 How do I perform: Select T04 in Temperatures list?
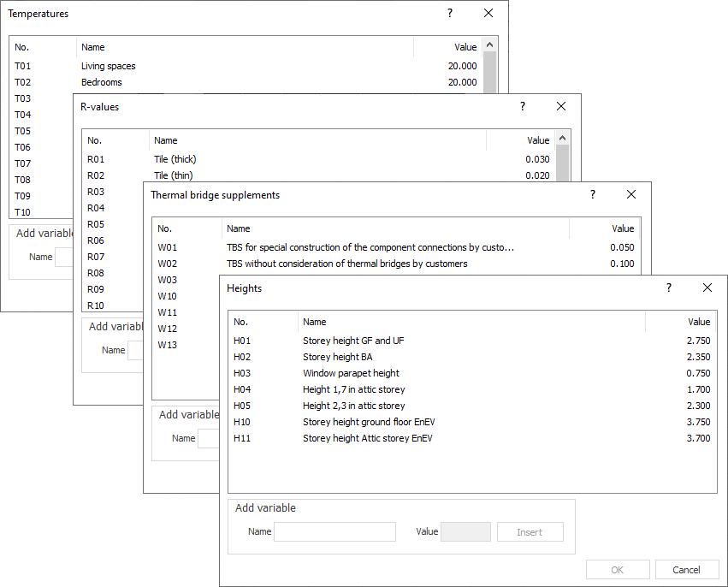pos(23,115)
